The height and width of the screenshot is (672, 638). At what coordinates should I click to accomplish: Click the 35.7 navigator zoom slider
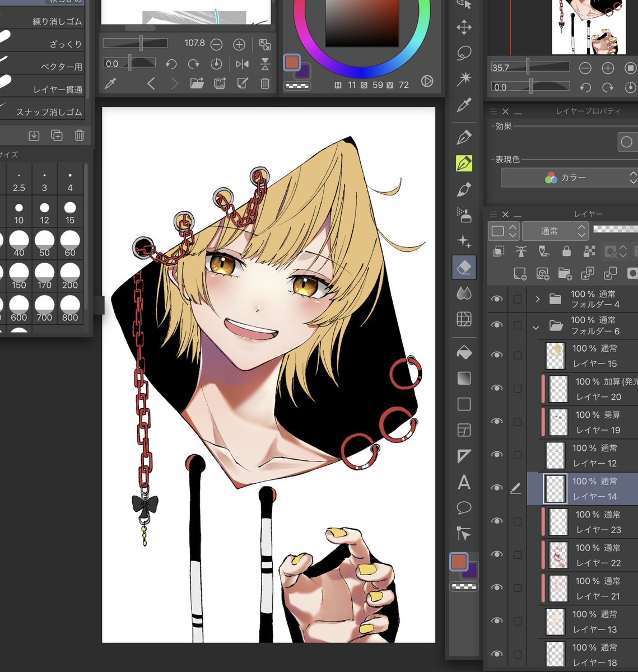tap(530, 67)
